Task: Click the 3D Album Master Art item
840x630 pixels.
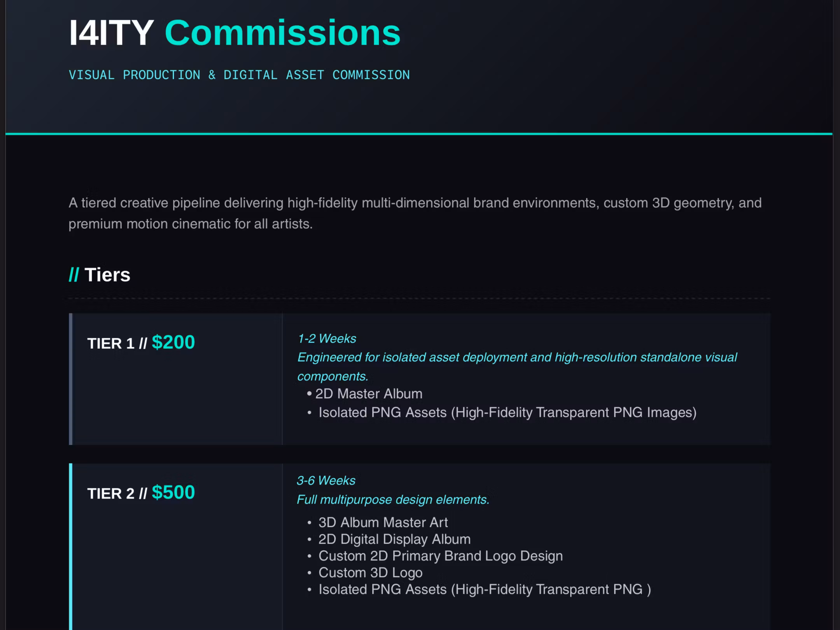Action: [383, 522]
